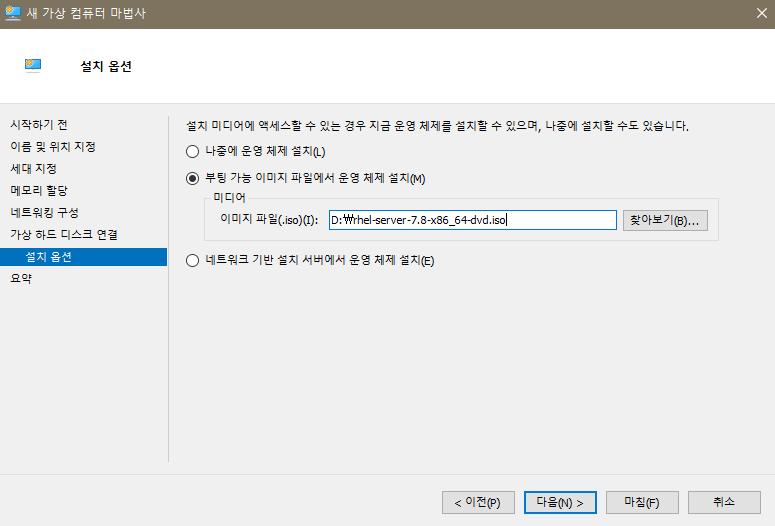Click the '설치 옵션' page heading text

tap(106, 66)
